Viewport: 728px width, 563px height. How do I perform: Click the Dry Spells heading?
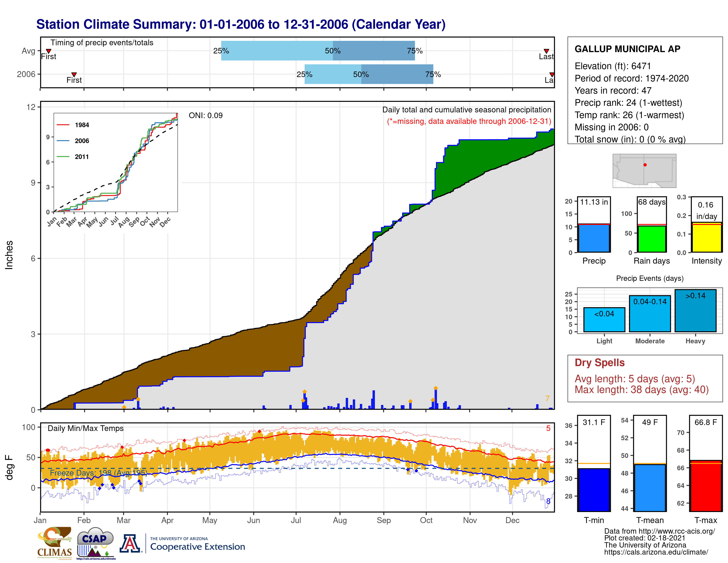pyautogui.click(x=599, y=363)
